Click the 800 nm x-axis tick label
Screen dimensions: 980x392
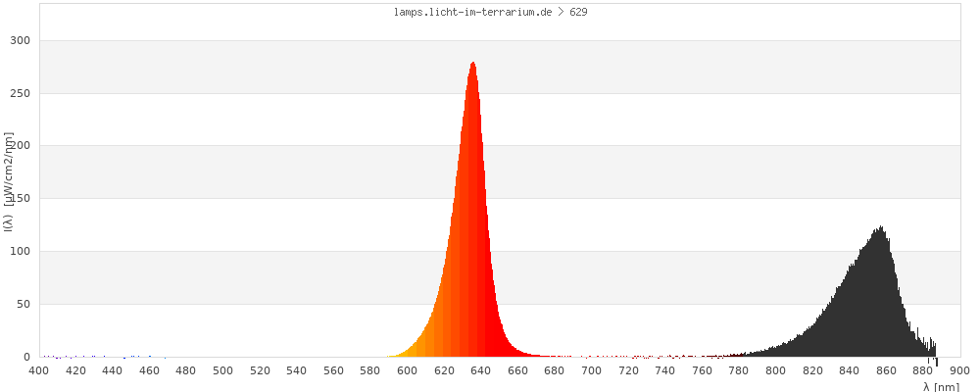coord(776,370)
